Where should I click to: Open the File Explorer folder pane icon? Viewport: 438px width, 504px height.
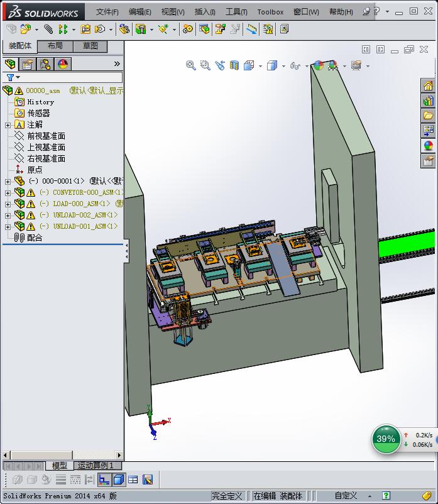click(x=428, y=116)
